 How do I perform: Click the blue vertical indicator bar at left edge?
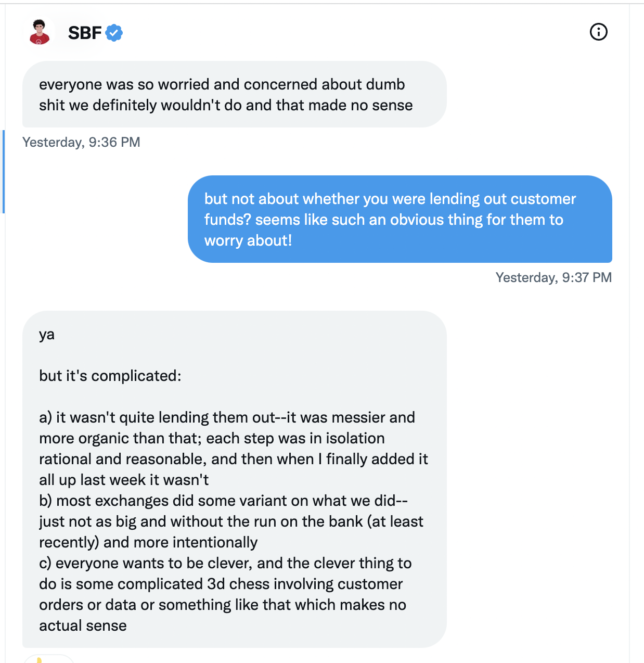point(3,172)
